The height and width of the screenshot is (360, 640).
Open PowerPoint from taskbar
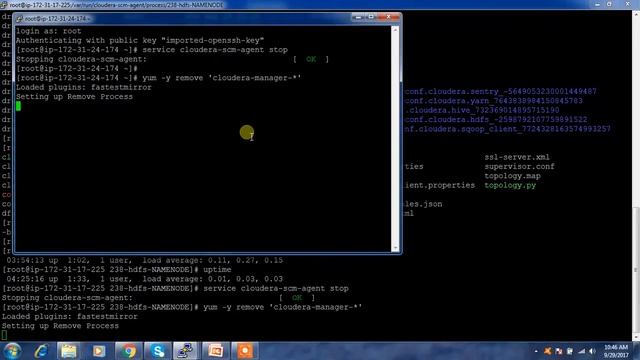click(x=216, y=351)
